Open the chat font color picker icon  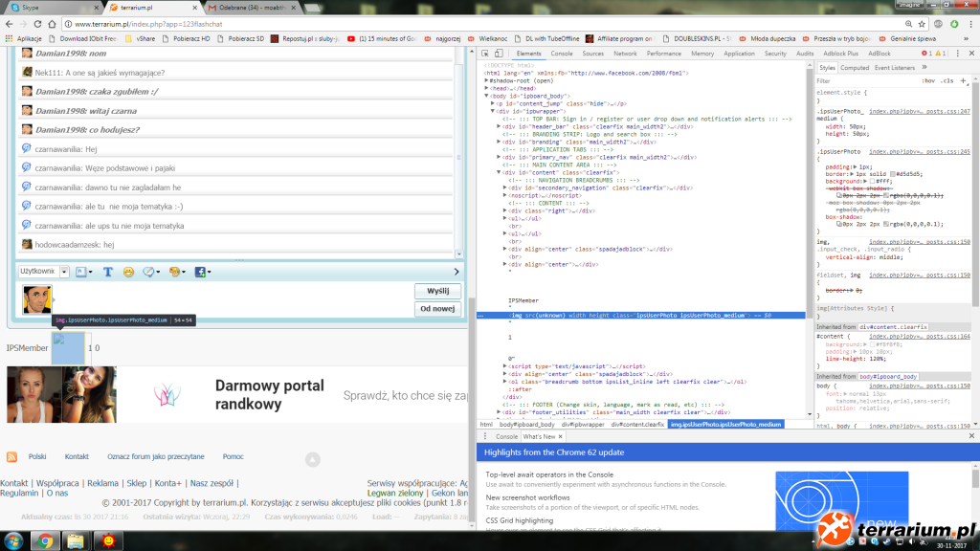83,272
